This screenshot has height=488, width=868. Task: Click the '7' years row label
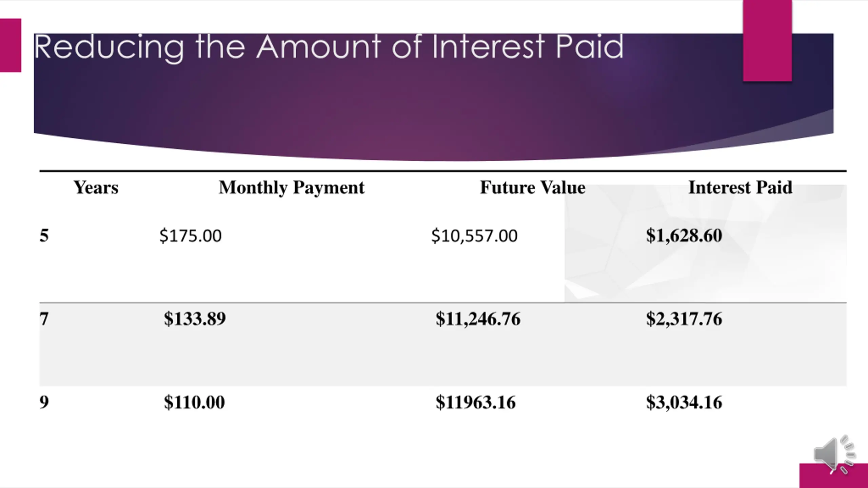click(44, 319)
